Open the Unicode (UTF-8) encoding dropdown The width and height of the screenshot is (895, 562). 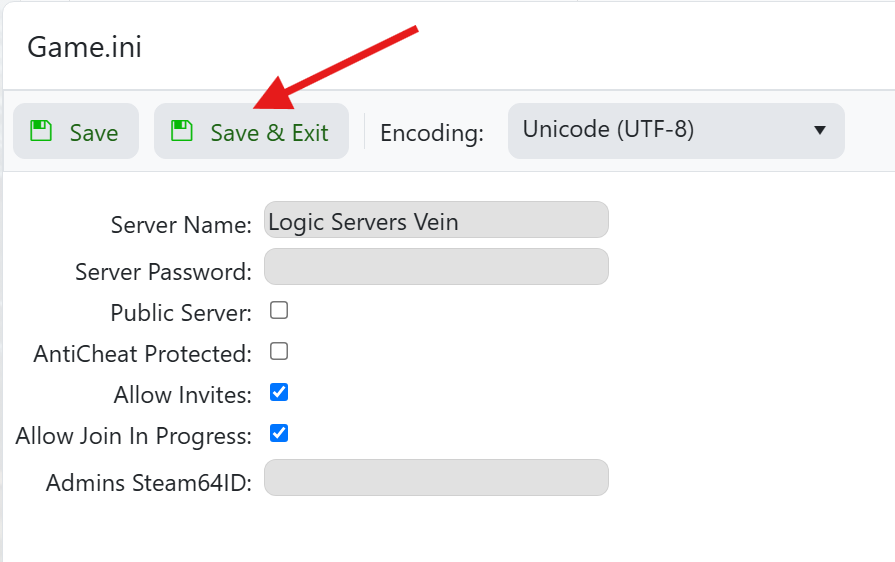(675, 131)
